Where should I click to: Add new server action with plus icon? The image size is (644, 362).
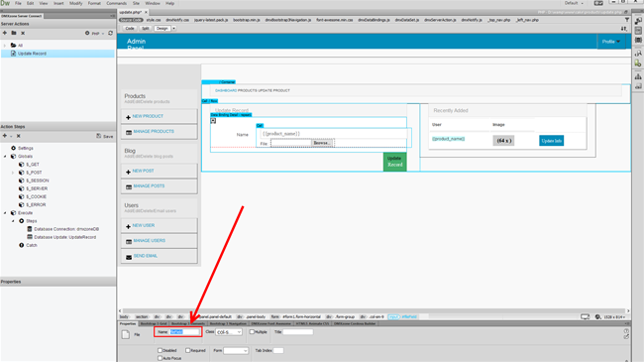(5, 33)
